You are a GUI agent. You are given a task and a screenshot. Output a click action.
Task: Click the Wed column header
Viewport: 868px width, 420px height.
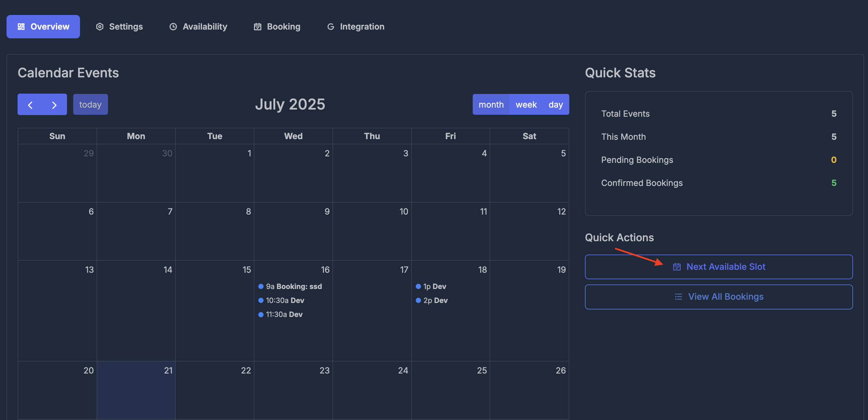click(293, 136)
